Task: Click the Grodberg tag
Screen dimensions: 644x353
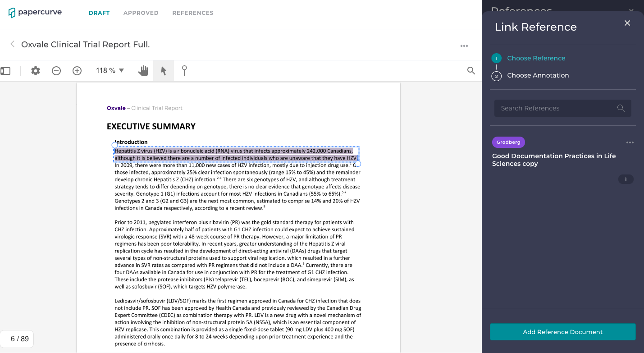Action: [508, 142]
